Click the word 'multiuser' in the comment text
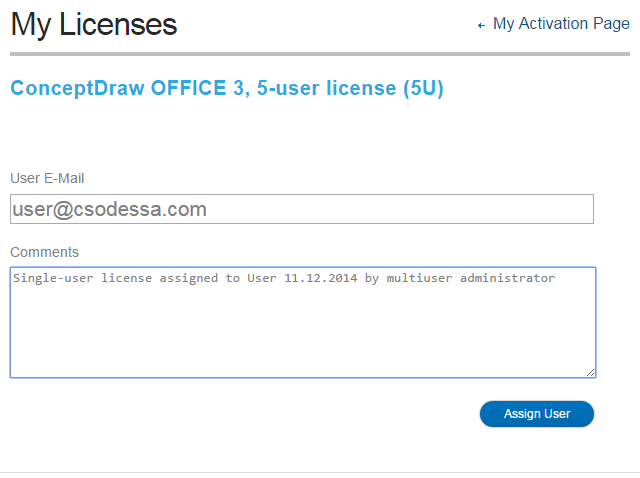Viewport: 640px width, 478px height. [x=419, y=278]
